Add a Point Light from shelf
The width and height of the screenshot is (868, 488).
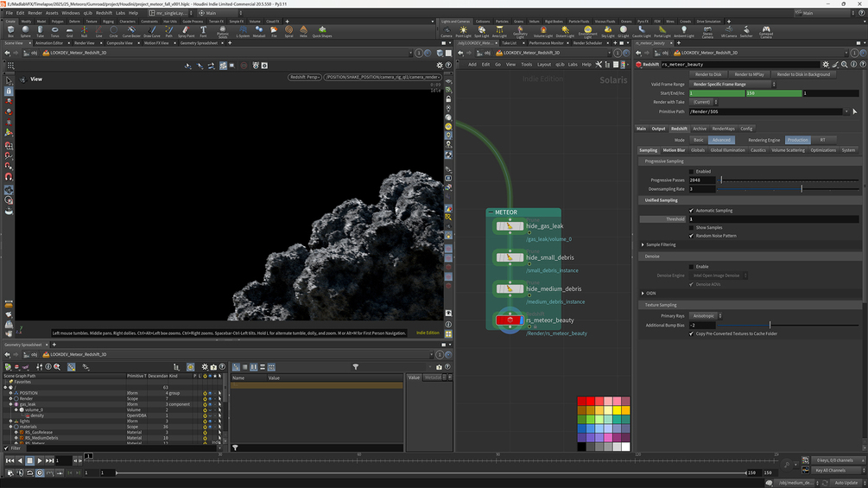click(462, 31)
